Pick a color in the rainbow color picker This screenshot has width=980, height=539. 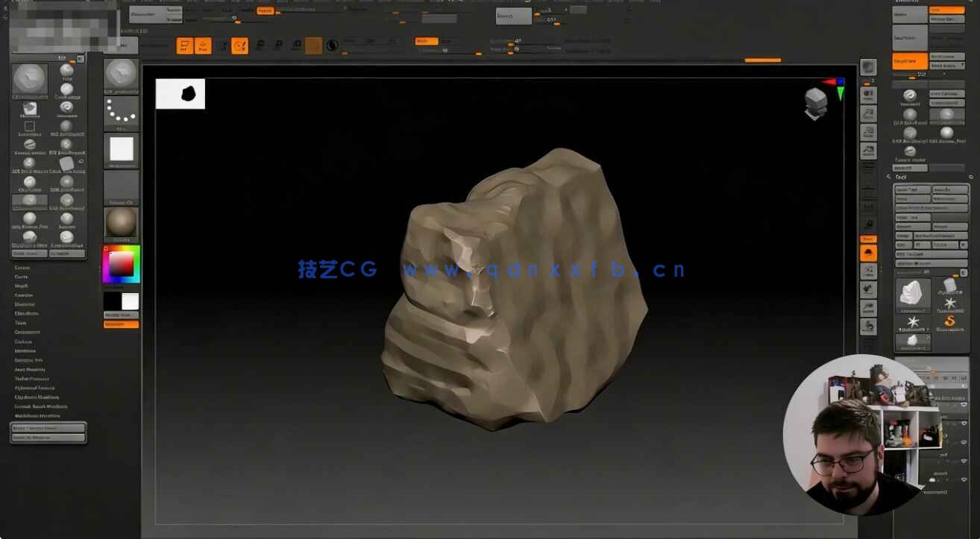pos(121,264)
